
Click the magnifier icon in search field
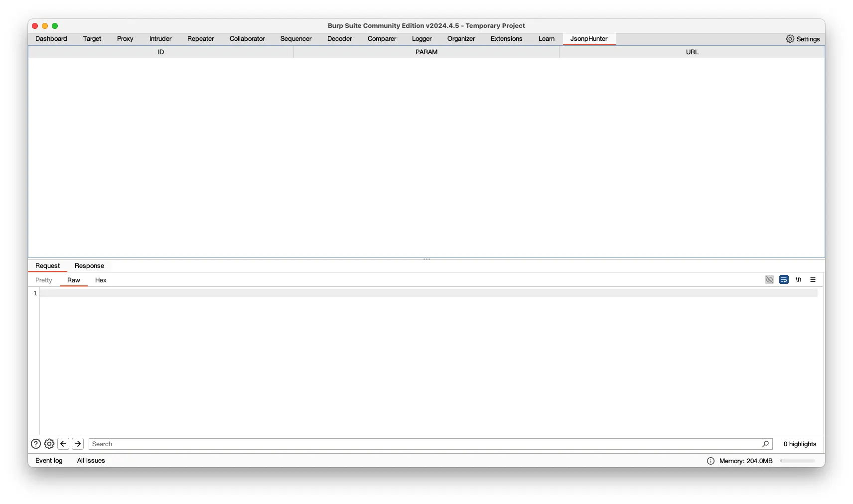point(765,444)
